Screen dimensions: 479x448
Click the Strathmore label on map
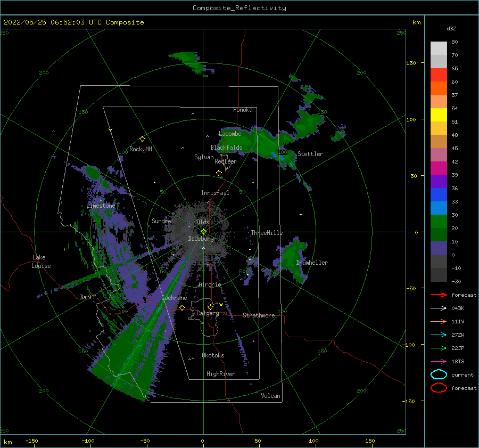pos(259,315)
